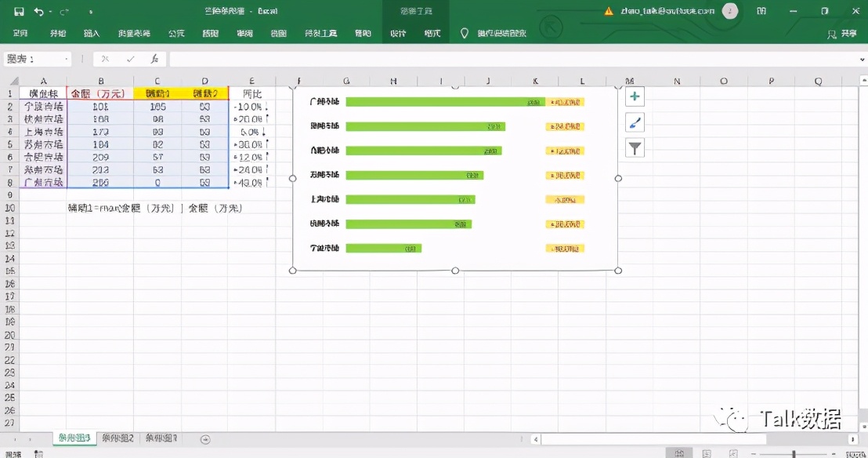Redo the last undone action
Screen dimensions: 868x458
[x=63, y=11]
